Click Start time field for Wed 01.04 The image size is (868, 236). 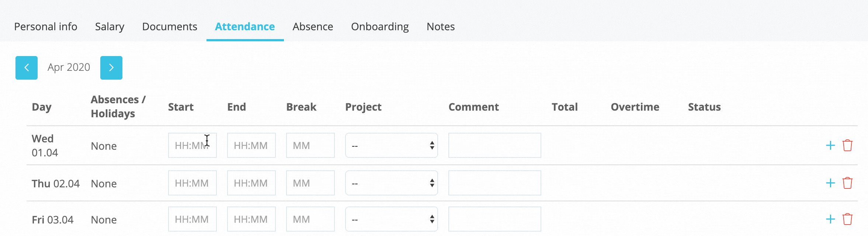[192, 145]
